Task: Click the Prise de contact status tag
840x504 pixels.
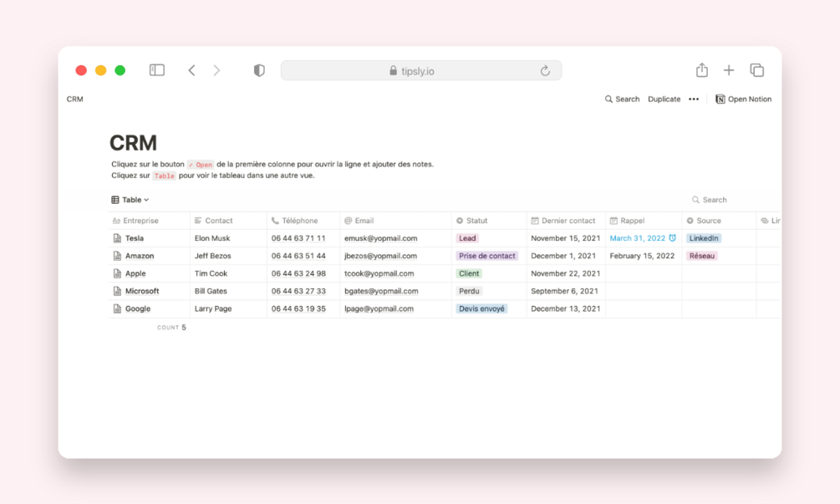Action: click(487, 256)
